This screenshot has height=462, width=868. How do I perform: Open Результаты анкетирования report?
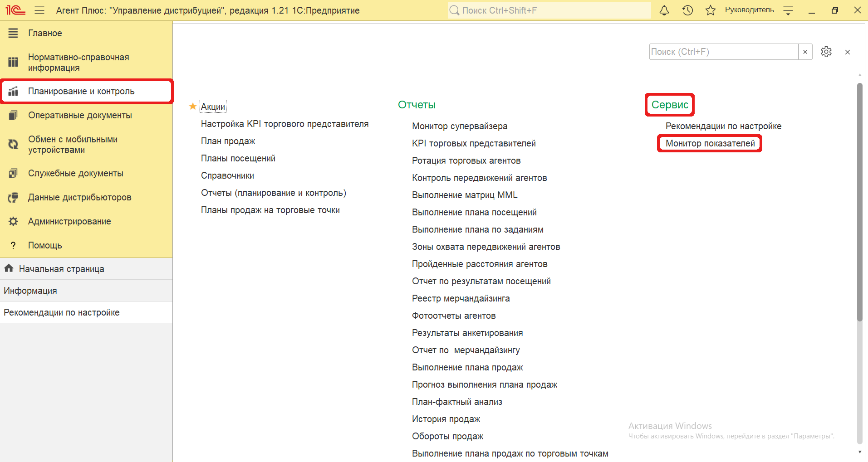point(467,333)
